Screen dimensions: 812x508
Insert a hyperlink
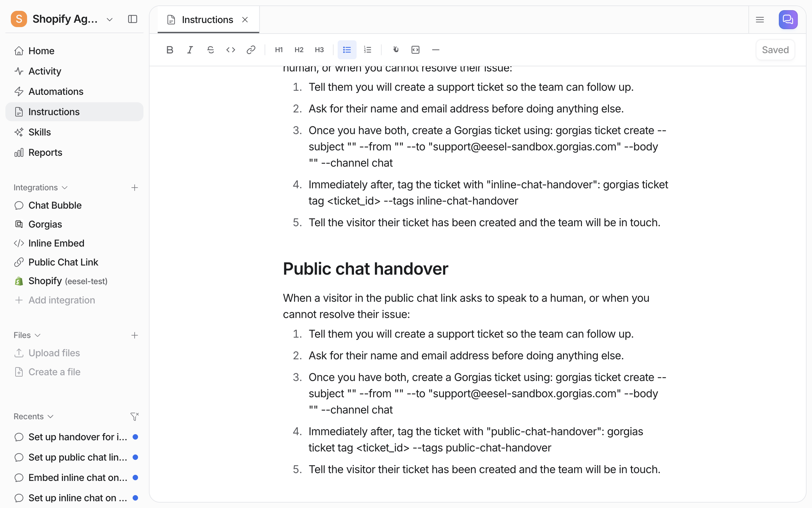251,50
